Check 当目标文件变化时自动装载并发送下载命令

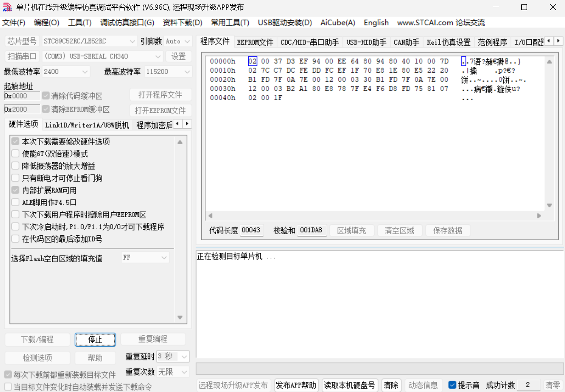pyautogui.click(x=8, y=387)
